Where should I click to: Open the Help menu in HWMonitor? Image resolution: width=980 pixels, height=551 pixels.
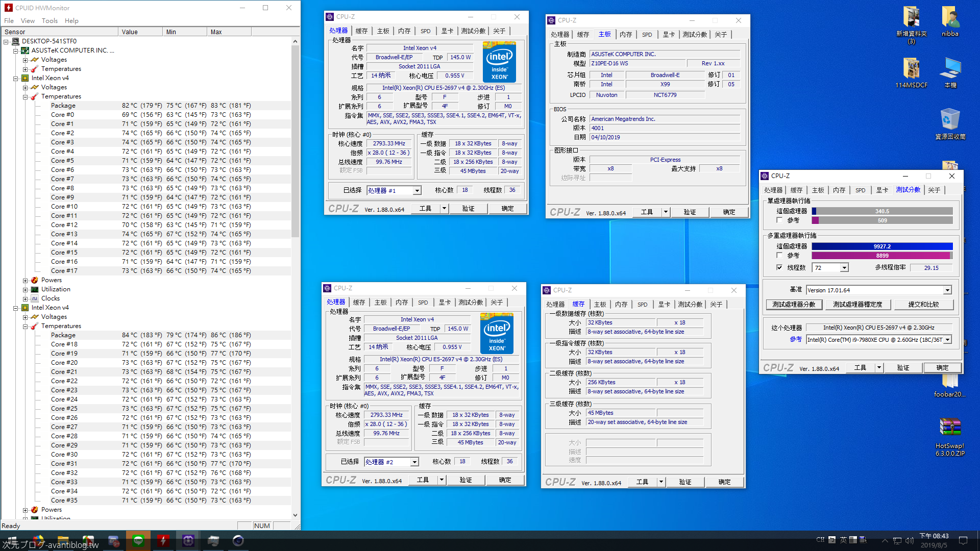coord(71,21)
